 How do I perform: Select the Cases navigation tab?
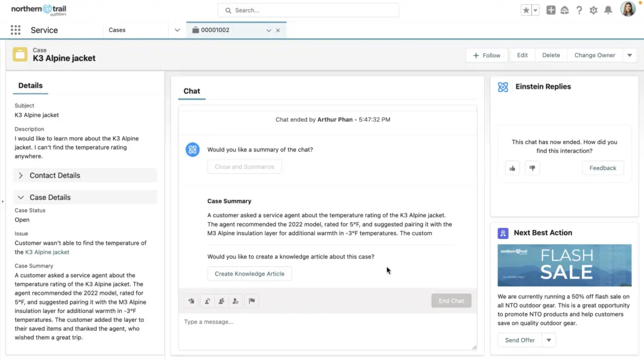(117, 30)
